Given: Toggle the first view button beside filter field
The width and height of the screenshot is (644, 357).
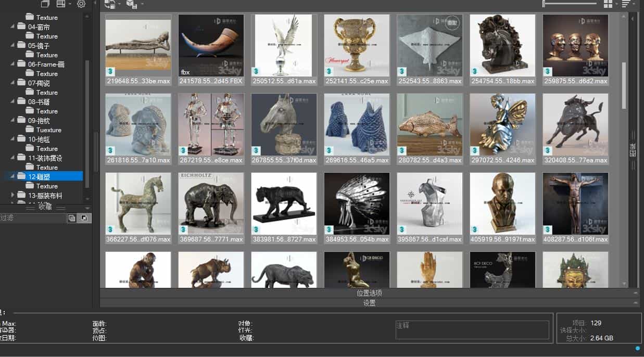Looking at the screenshot, I should click(x=72, y=218).
